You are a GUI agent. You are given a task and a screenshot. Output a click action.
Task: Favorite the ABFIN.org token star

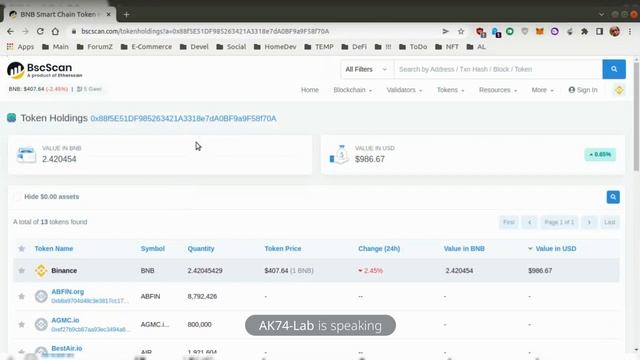(x=22, y=296)
